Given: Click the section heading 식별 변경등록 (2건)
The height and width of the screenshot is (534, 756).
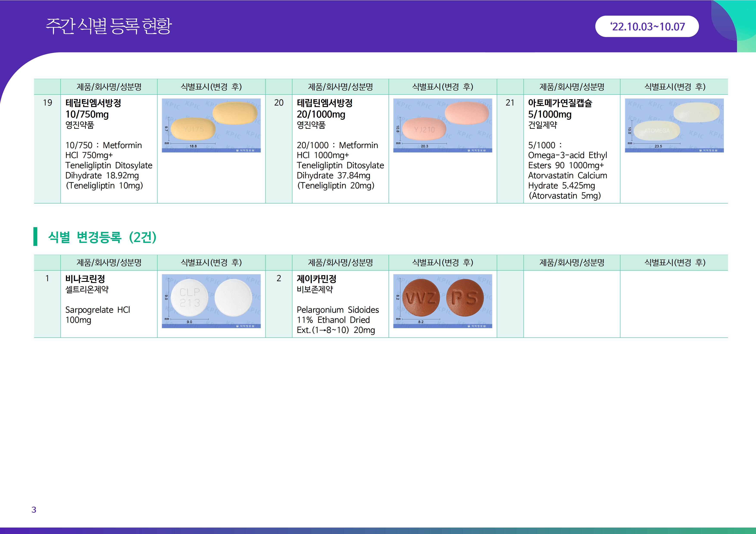Looking at the screenshot, I should [x=102, y=237].
